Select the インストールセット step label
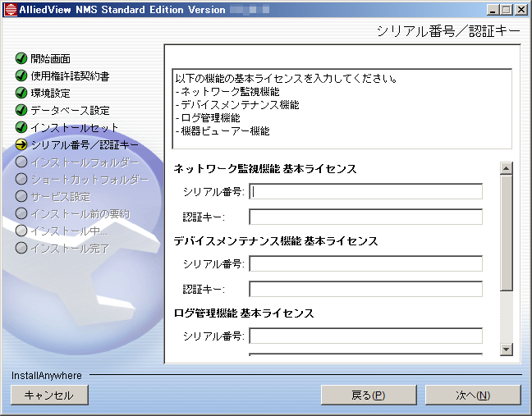The height and width of the screenshot is (416, 532). pos(75,127)
